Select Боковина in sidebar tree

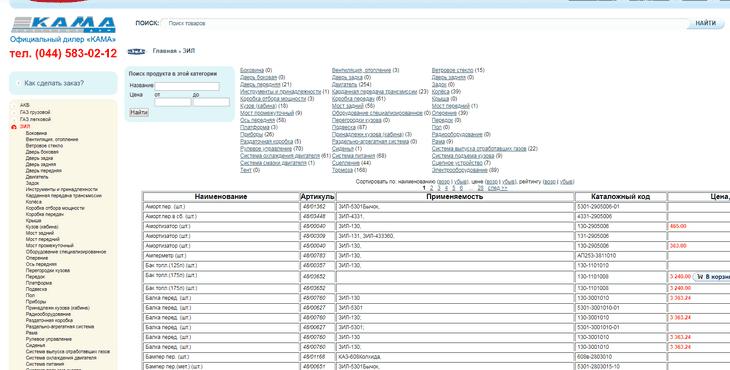[36, 133]
